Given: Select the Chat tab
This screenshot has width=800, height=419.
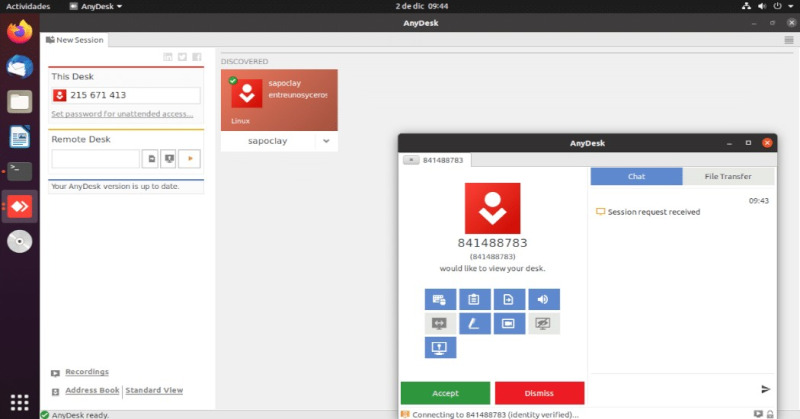Looking at the screenshot, I should point(636,177).
